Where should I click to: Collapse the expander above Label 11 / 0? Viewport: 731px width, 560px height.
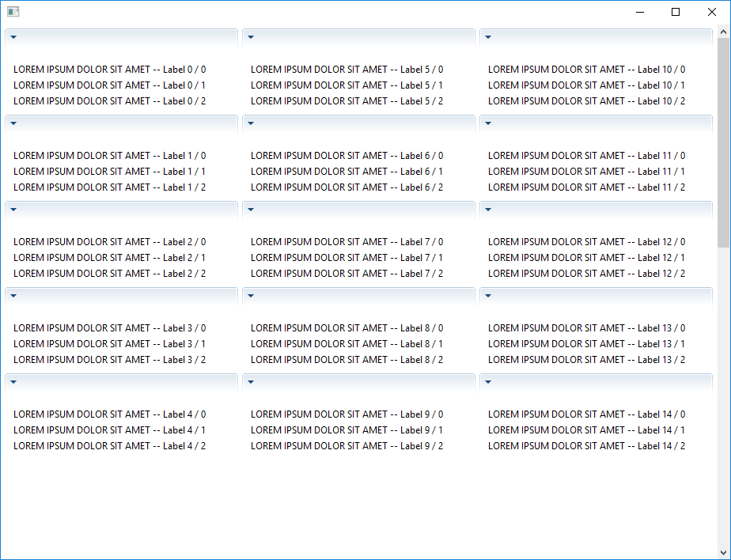coord(488,123)
